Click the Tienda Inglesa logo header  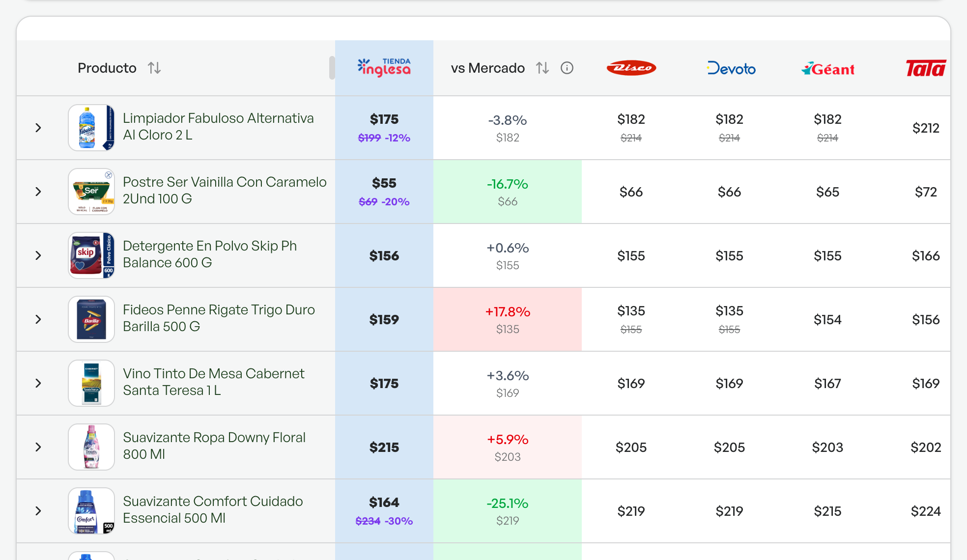click(384, 68)
